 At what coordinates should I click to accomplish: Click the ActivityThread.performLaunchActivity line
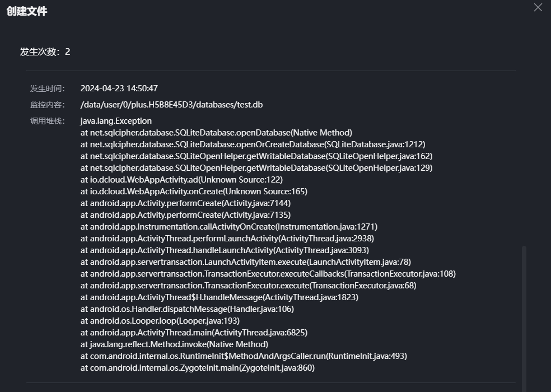pyautogui.click(x=227, y=239)
